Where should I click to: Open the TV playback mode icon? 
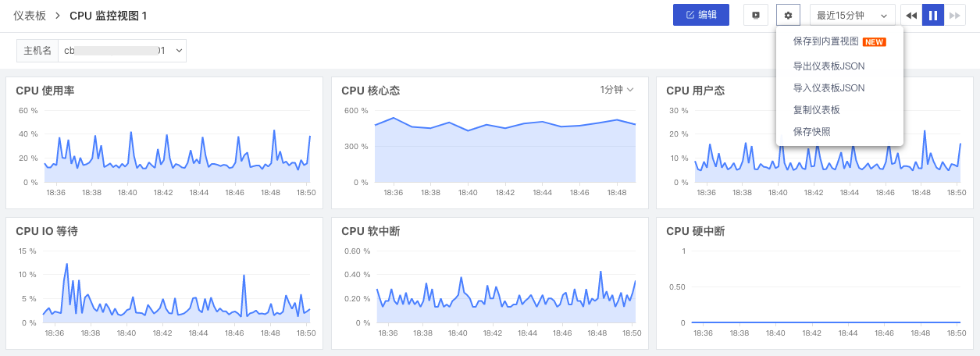755,15
